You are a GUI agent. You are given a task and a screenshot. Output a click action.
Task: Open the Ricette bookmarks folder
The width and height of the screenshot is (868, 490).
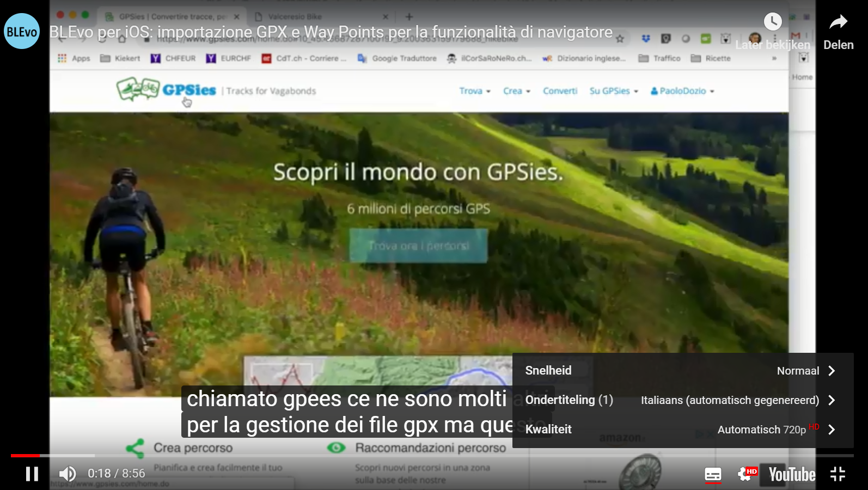(x=711, y=58)
